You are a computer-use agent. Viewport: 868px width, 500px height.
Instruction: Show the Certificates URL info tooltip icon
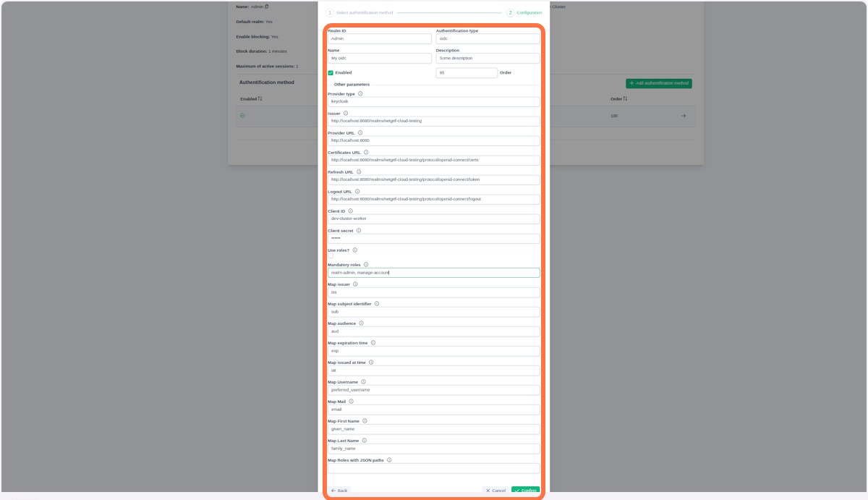click(x=366, y=152)
